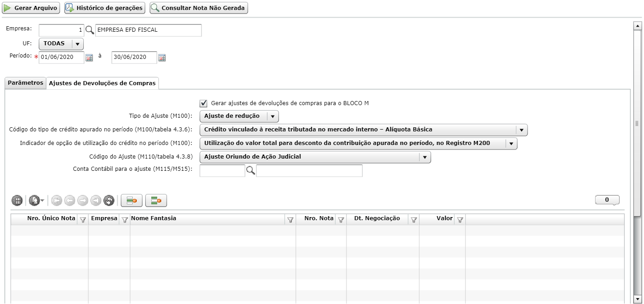Go to first record arrow icon
The height and width of the screenshot is (304, 644).
click(x=57, y=200)
